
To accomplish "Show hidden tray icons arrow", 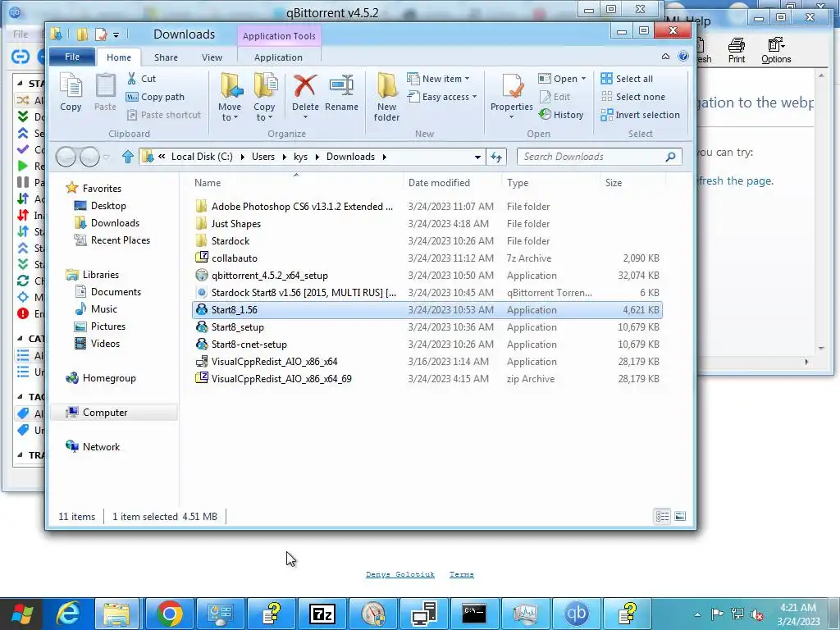I will pyautogui.click(x=697, y=614).
